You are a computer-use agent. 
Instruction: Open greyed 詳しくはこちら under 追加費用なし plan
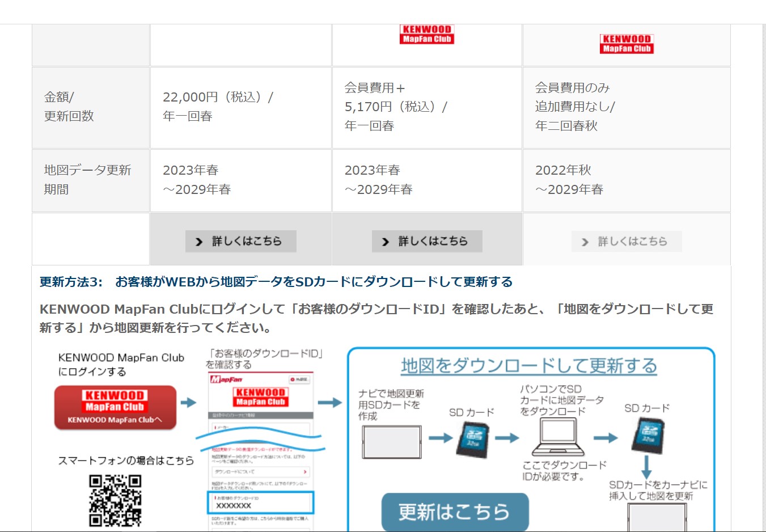[x=627, y=242]
